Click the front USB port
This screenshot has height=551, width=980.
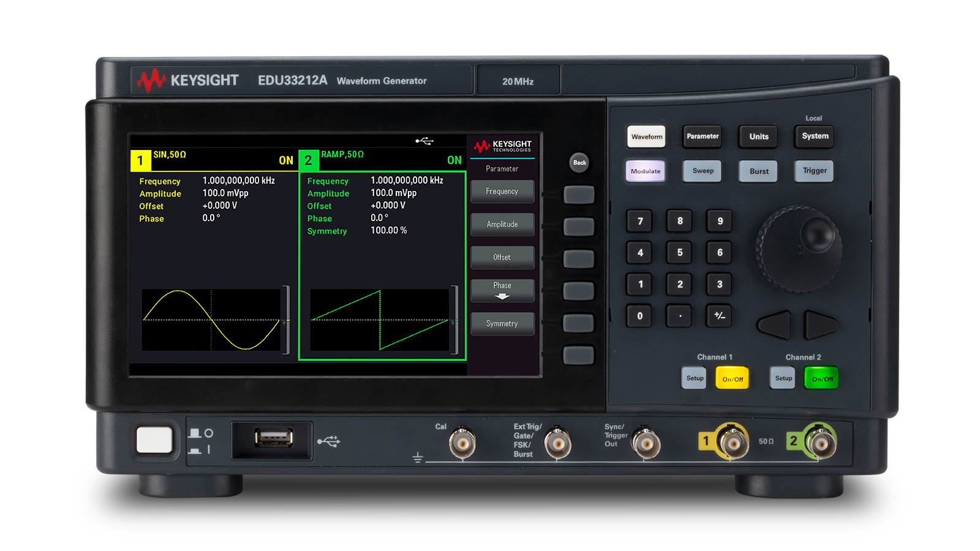274,438
